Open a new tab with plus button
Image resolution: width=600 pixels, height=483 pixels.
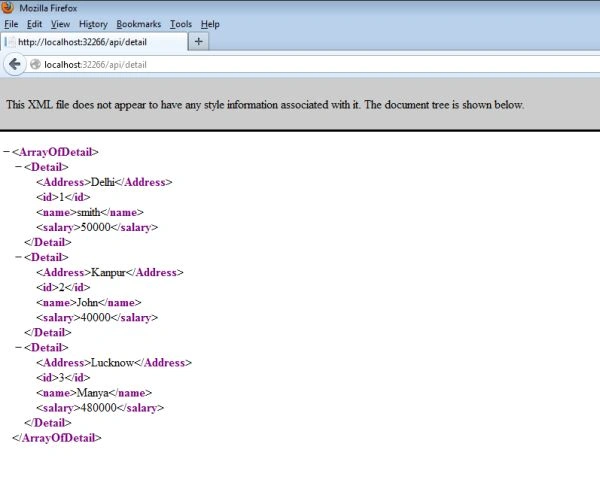198,42
